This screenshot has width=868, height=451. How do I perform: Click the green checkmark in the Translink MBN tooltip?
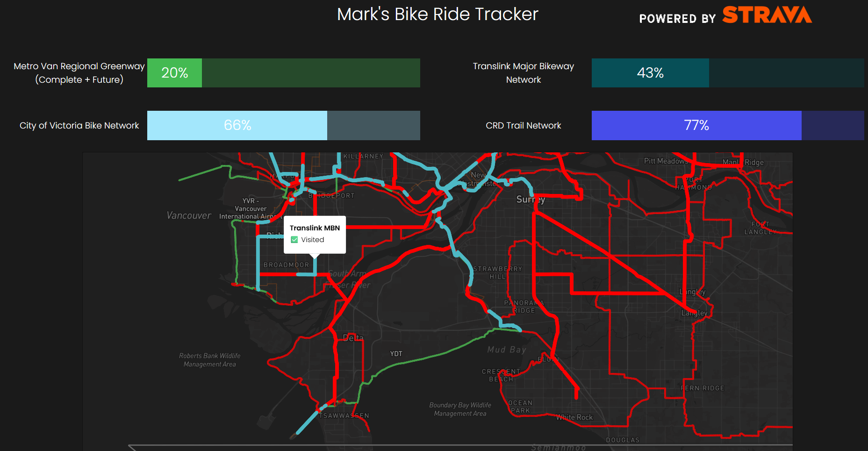point(294,239)
